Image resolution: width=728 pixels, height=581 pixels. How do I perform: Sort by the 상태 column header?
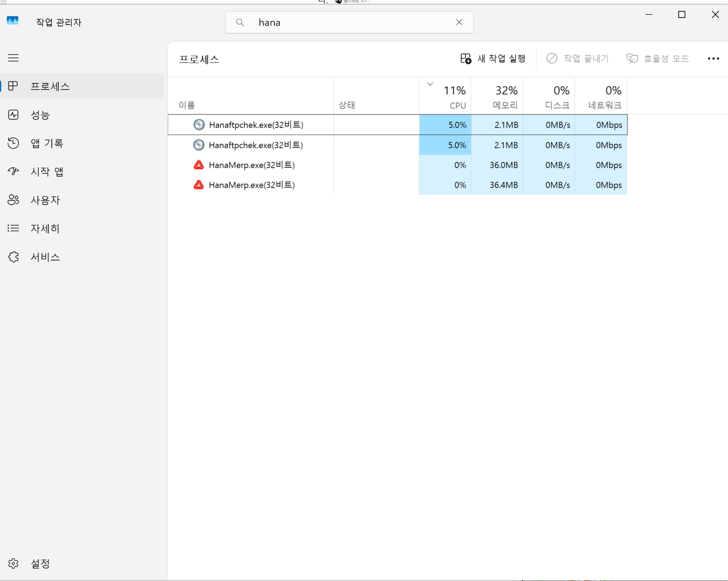coord(376,96)
